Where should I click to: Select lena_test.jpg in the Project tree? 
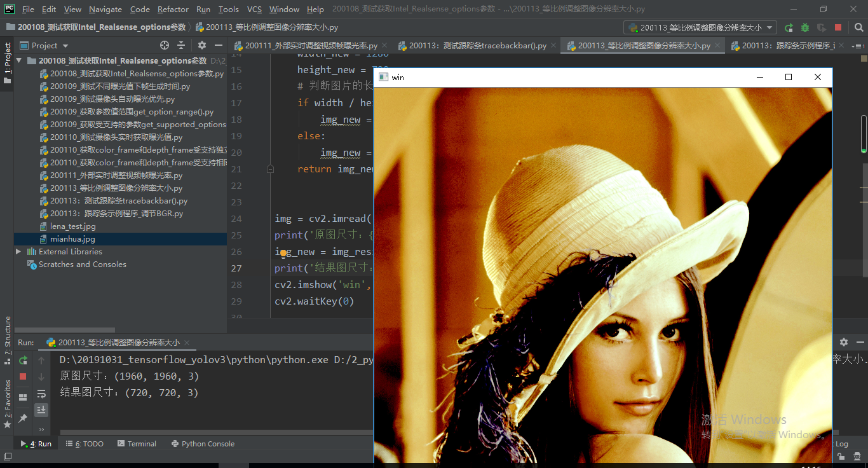click(72, 226)
